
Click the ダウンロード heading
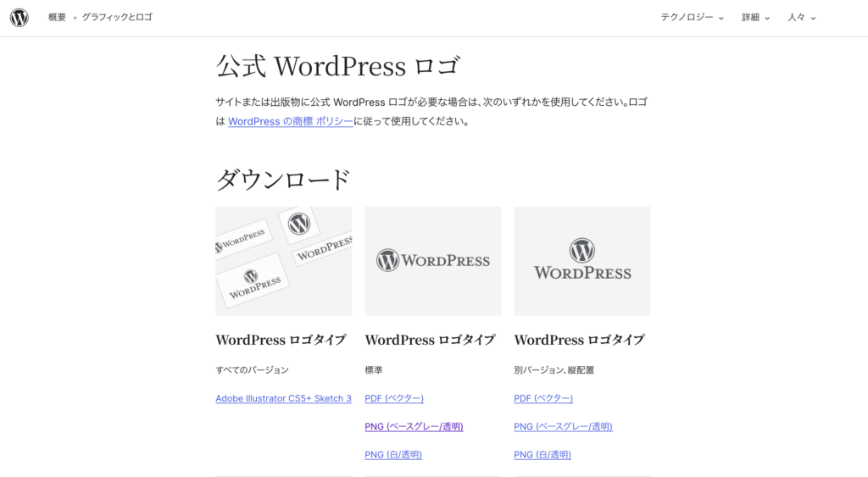click(x=283, y=180)
